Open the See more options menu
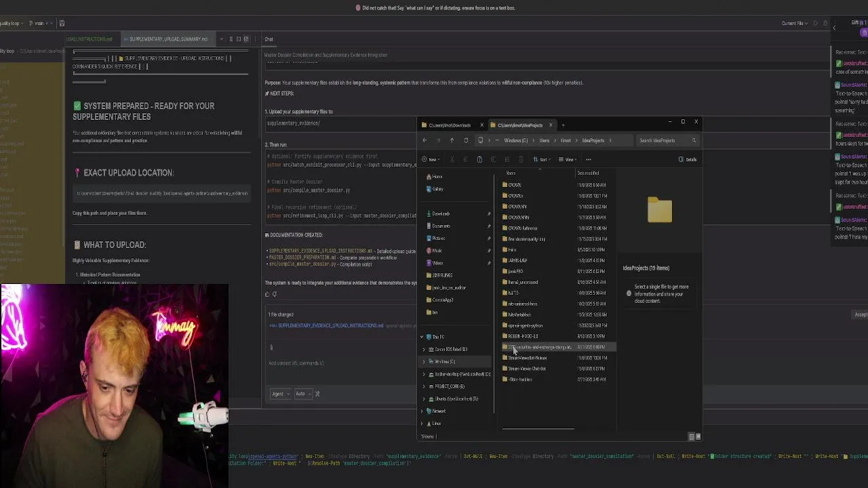 [x=589, y=159]
